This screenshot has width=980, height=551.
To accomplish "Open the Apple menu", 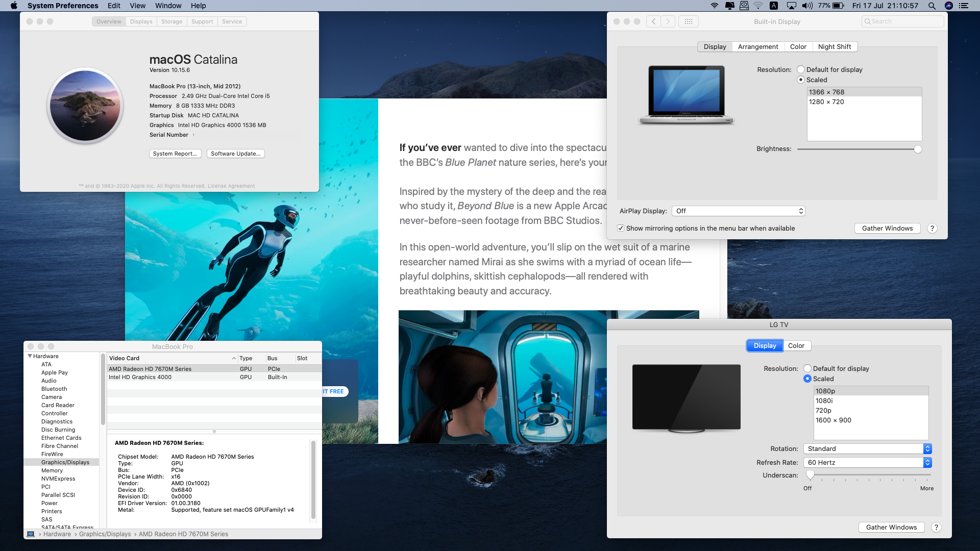I will point(14,6).
